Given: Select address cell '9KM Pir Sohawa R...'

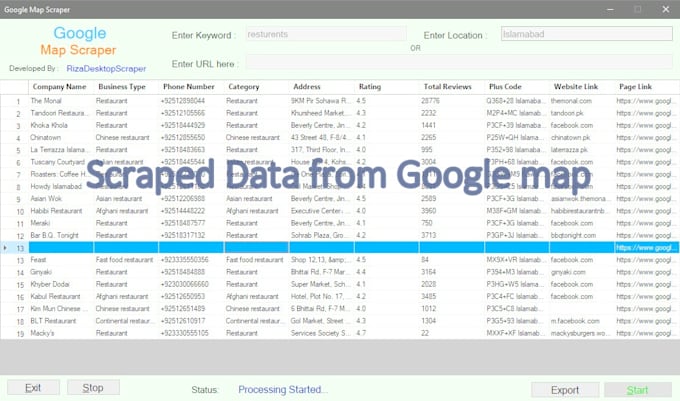Looking at the screenshot, I should pyautogui.click(x=322, y=101).
